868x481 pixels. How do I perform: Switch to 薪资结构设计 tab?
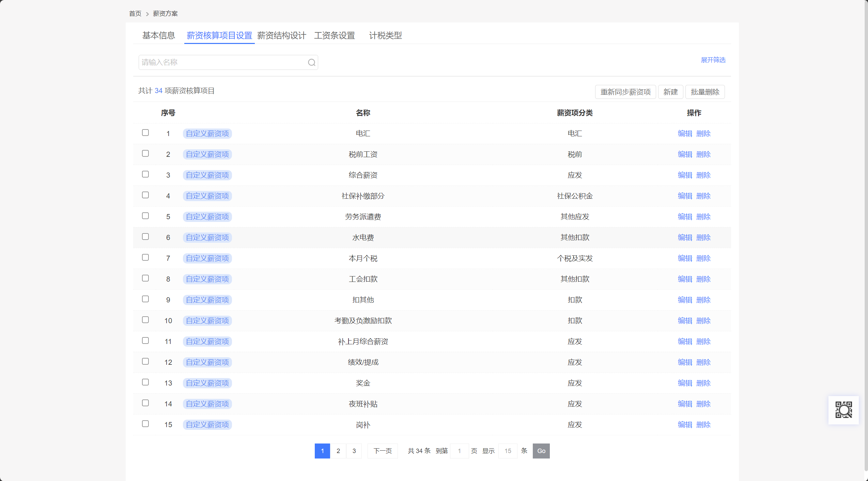[281, 35]
